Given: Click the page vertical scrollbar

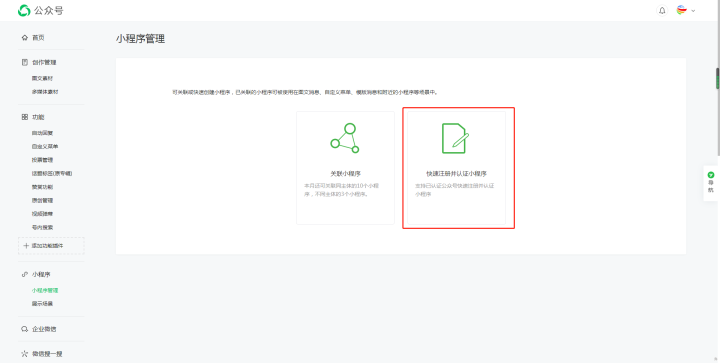Looking at the screenshot, I should (718, 78).
